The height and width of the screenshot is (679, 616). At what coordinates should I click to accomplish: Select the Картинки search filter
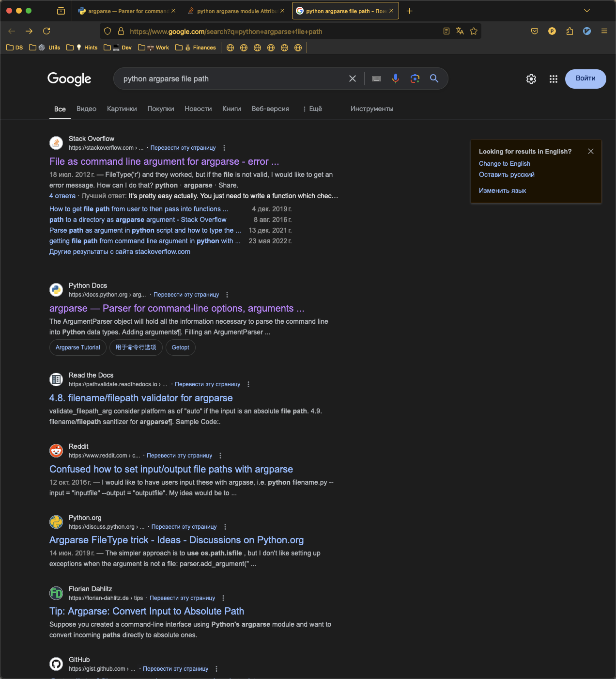(x=122, y=109)
